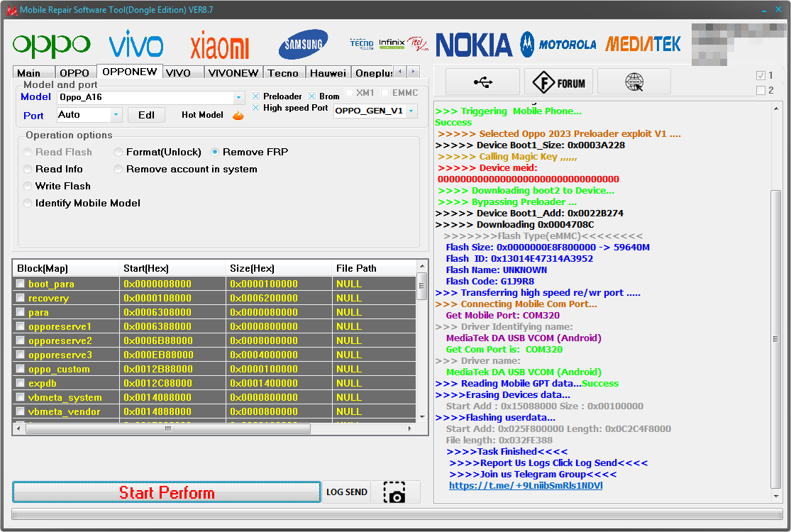Click the USB connection icon button
Image resolution: width=791 pixels, height=532 pixels.
coord(483,82)
